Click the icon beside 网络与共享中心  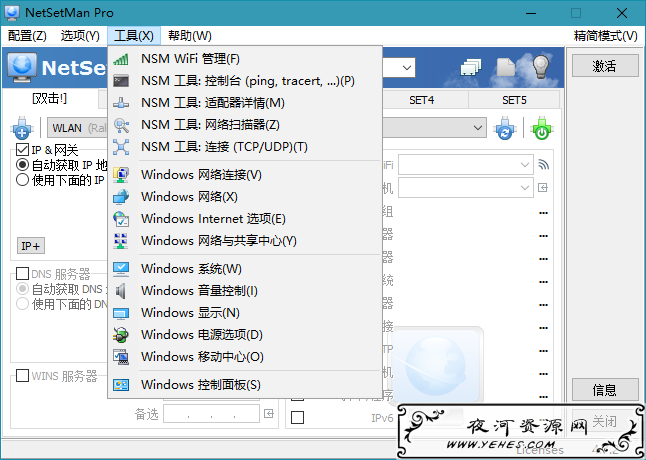pos(121,241)
